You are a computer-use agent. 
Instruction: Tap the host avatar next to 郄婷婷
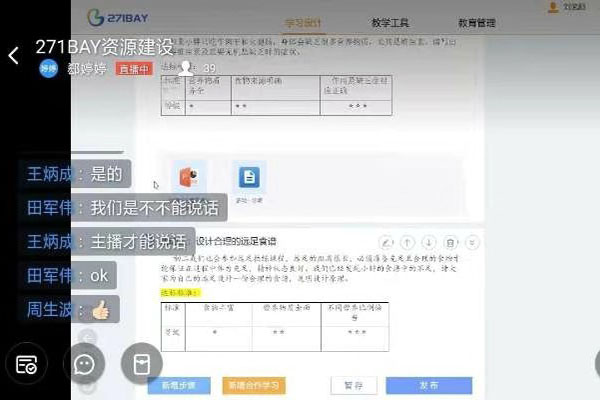(49, 68)
